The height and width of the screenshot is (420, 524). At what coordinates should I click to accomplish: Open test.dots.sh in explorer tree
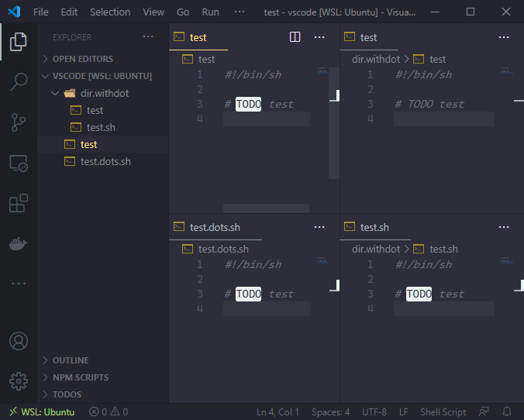[x=103, y=161]
